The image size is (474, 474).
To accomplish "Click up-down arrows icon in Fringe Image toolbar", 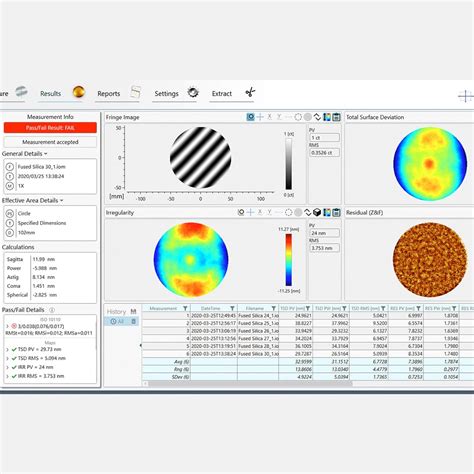I will click(x=317, y=117).
